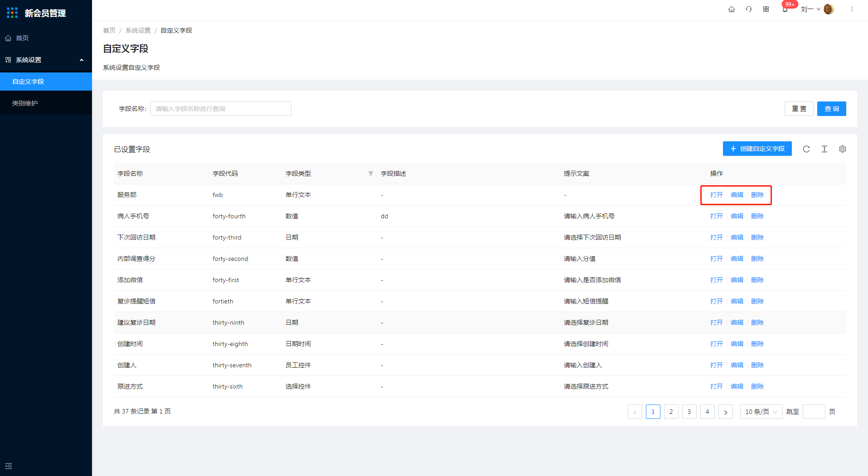Open notifications bell with 99+ badge
The width and height of the screenshot is (868, 476).
[x=785, y=9]
